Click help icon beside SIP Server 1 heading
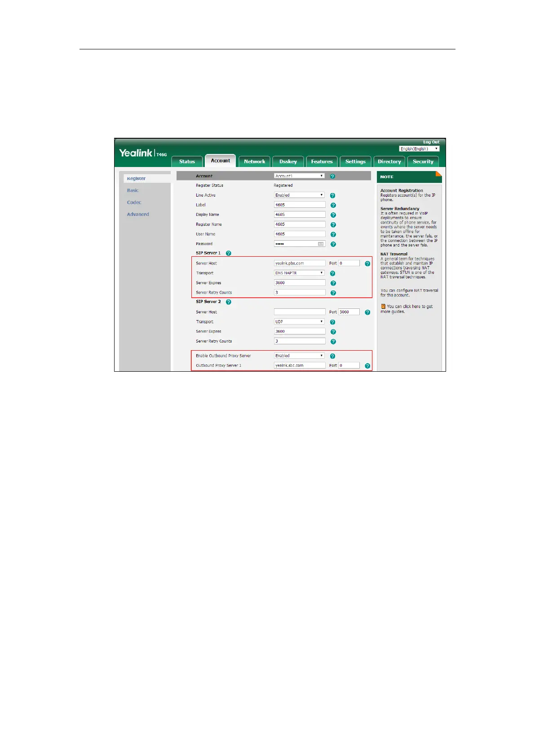Viewport: 535px width, 756px height. click(228, 253)
